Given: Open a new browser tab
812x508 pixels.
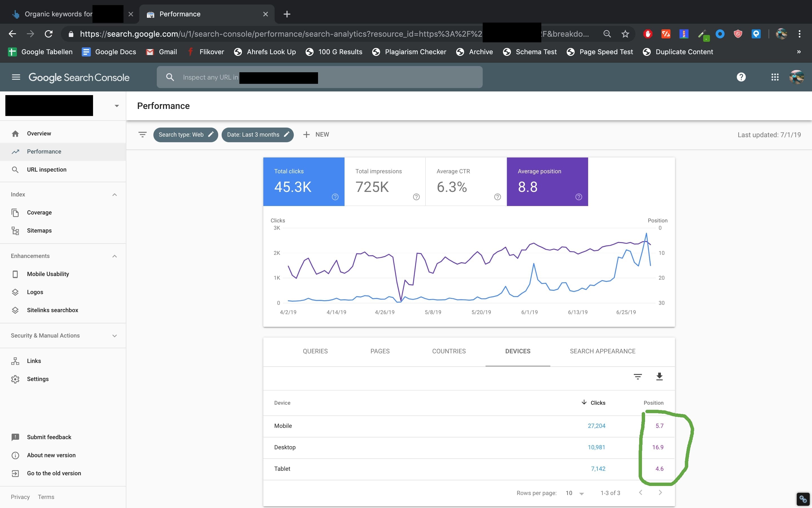Looking at the screenshot, I should (287, 14).
